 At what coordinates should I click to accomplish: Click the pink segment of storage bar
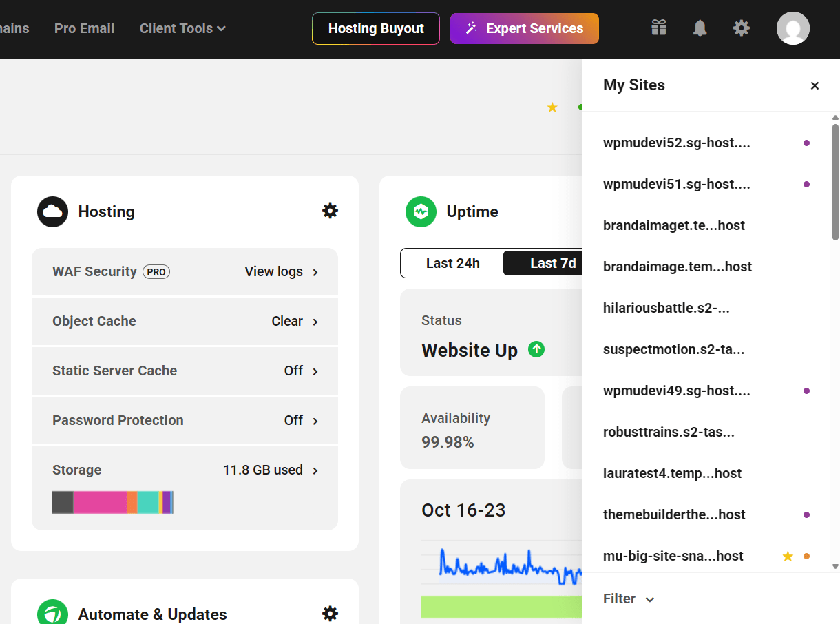click(x=100, y=502)
